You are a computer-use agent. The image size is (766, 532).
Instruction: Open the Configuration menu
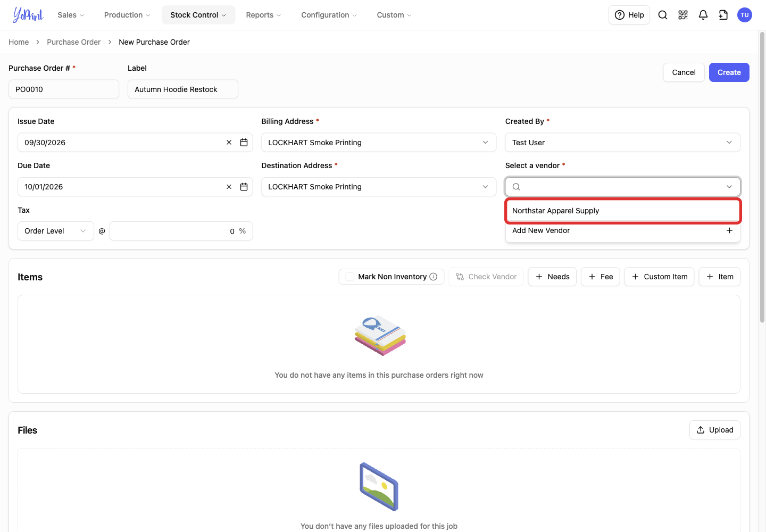tap(329, 15)
